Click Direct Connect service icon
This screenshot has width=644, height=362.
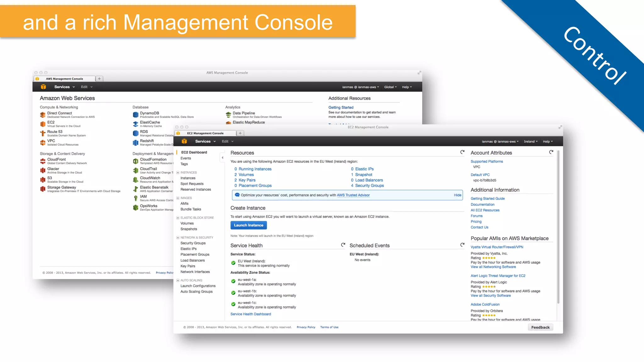[43, 115]
